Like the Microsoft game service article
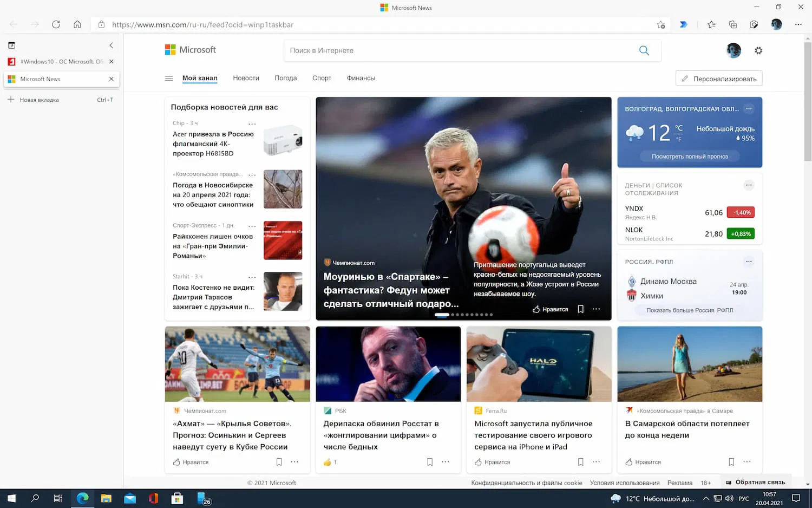 [492, 462]
